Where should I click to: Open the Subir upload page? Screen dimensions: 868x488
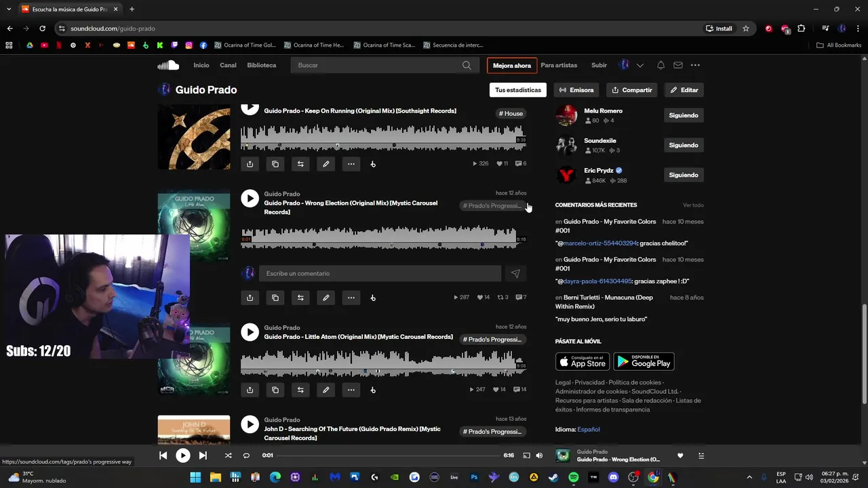599,65
